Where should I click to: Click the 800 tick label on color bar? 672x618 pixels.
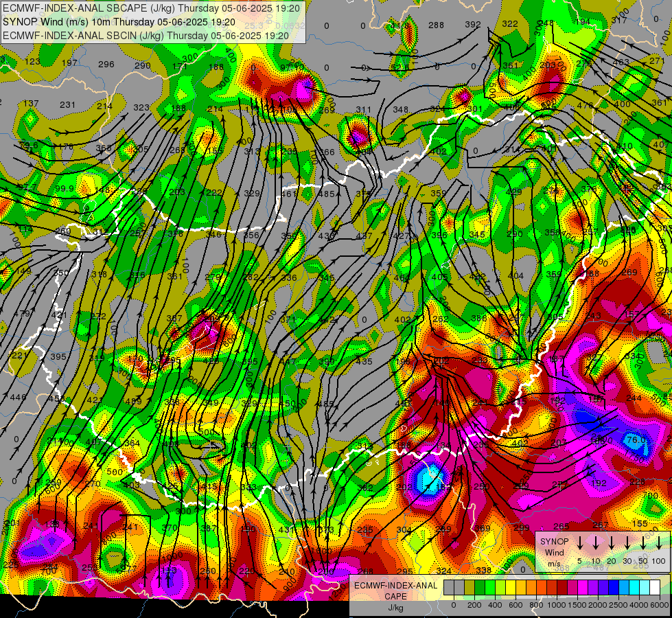tap(536, 605)
